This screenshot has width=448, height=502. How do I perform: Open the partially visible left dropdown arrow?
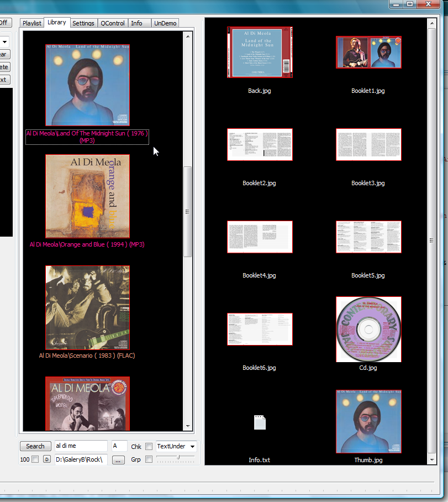click(x=5, y=42)
